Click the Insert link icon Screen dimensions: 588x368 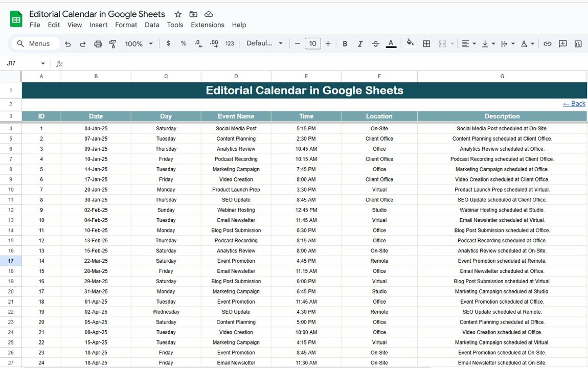(x=547, y=44)
